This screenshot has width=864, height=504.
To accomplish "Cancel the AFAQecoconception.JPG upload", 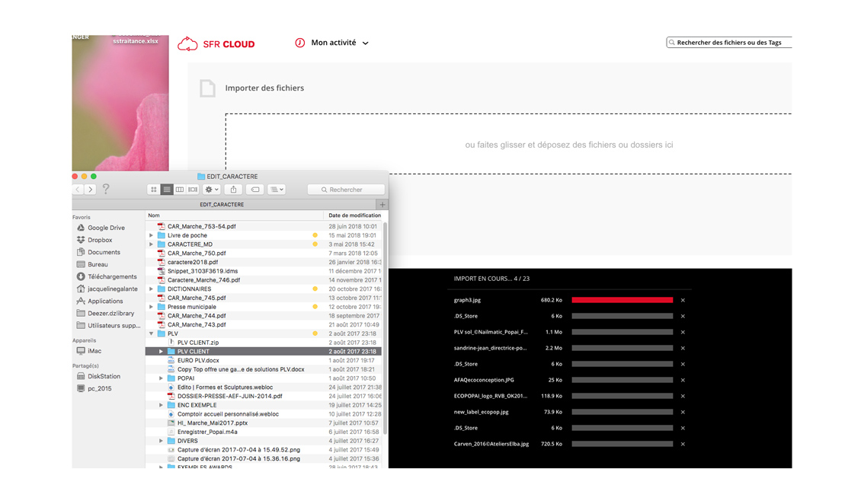I will [x=683, y=380].
